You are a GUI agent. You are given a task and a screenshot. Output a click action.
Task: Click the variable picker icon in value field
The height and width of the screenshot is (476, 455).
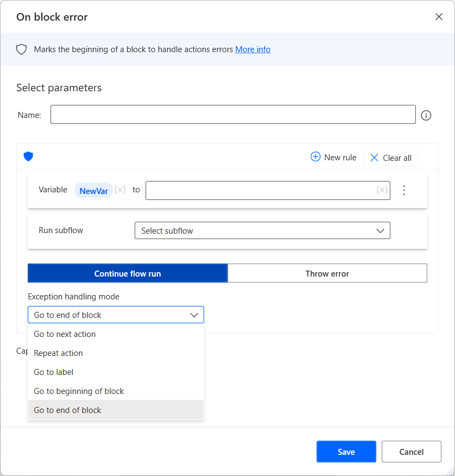tap(382, 190)
